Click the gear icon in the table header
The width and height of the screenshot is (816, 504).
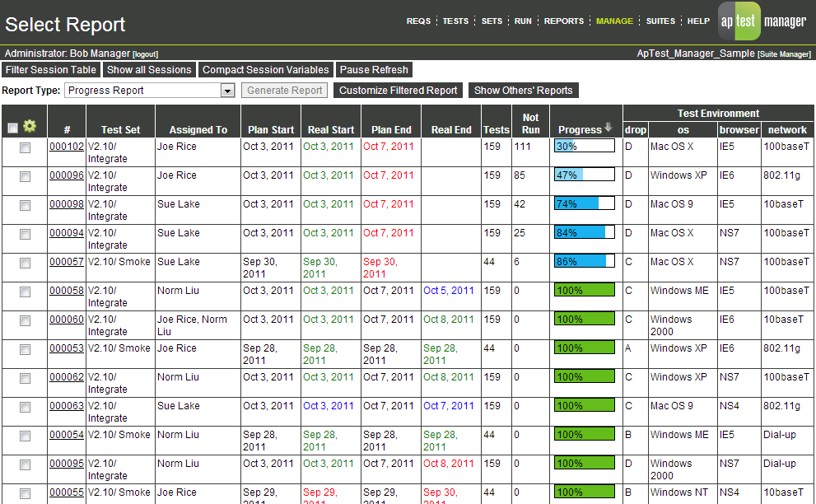(x=30, y=125)
